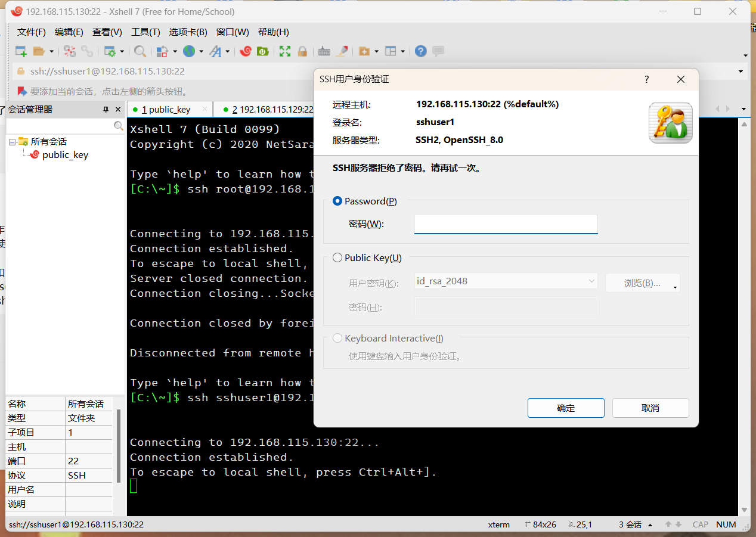This screenshot has width=756, height=537.
Task: Open the tab list dropdown arrow
Action: pyautogui.click(x=743, y=109)
